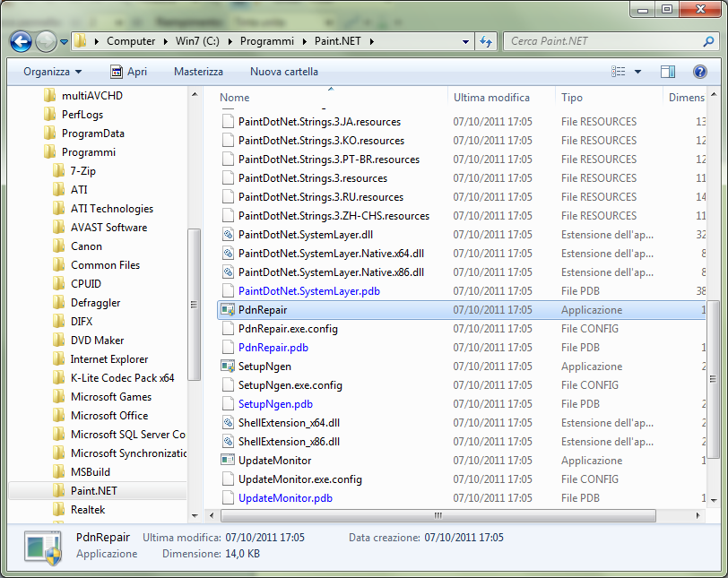Open the Organizza menu

click(x=53, y=72)
